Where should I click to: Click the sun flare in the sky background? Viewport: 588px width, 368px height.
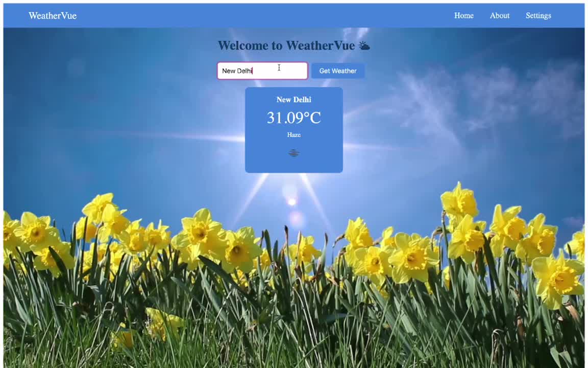(291, 201)
